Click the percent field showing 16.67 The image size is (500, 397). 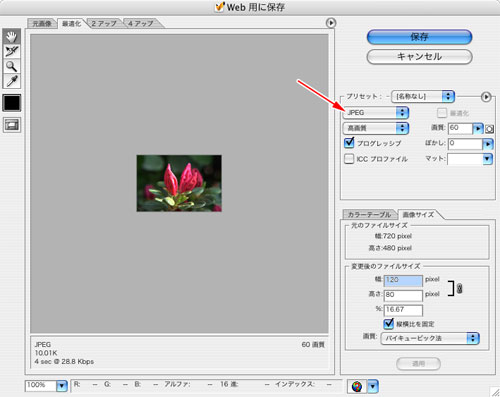pos(403,310)
